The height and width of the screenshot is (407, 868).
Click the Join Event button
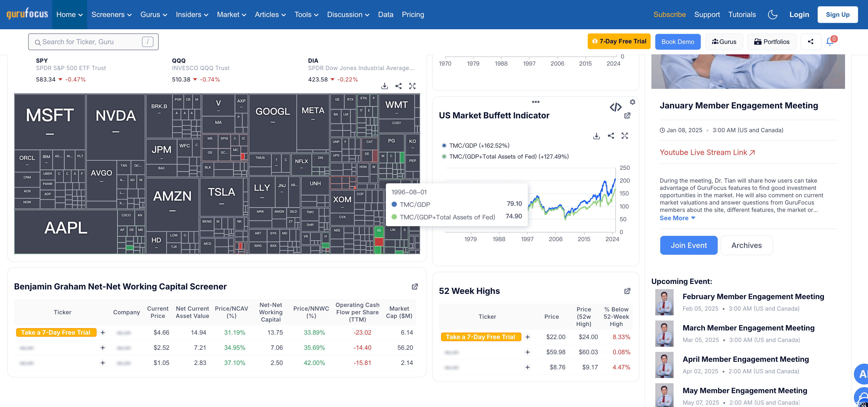coord(688,245)
